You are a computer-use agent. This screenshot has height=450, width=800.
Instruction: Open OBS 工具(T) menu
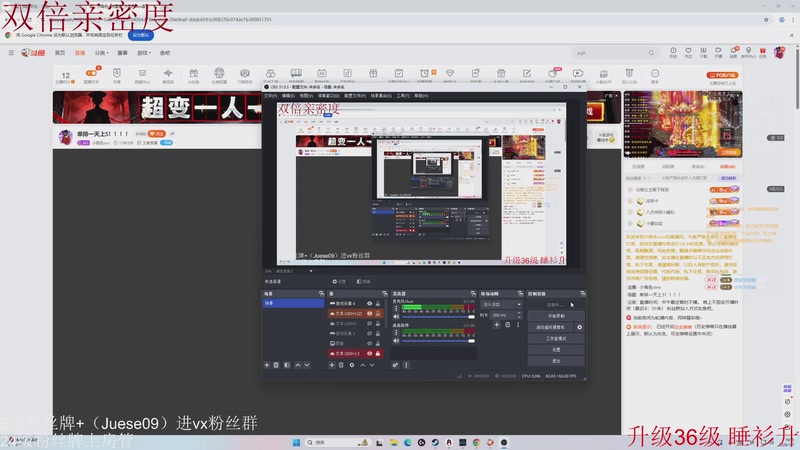coord(403,96)
